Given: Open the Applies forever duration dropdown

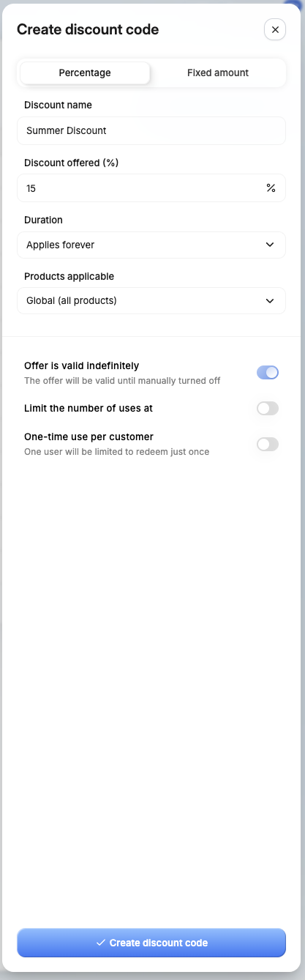Looking at the screenshot, I should click(151, 245).
